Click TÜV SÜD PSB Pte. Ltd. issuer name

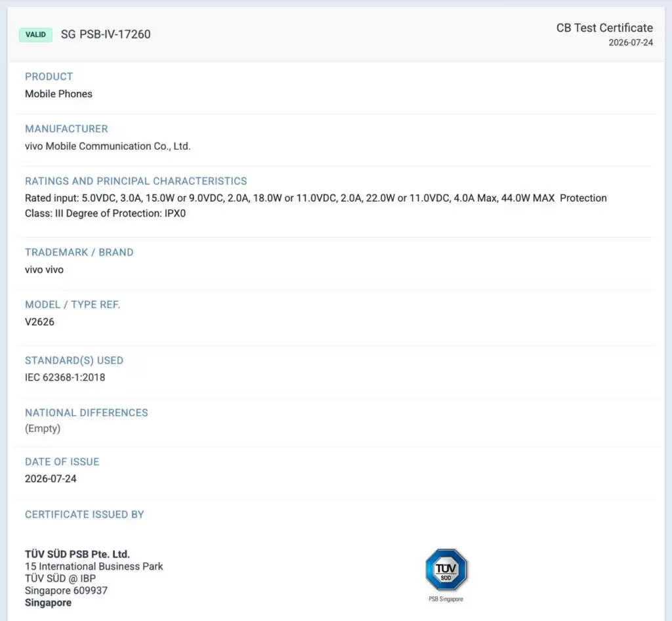(77, 555)
